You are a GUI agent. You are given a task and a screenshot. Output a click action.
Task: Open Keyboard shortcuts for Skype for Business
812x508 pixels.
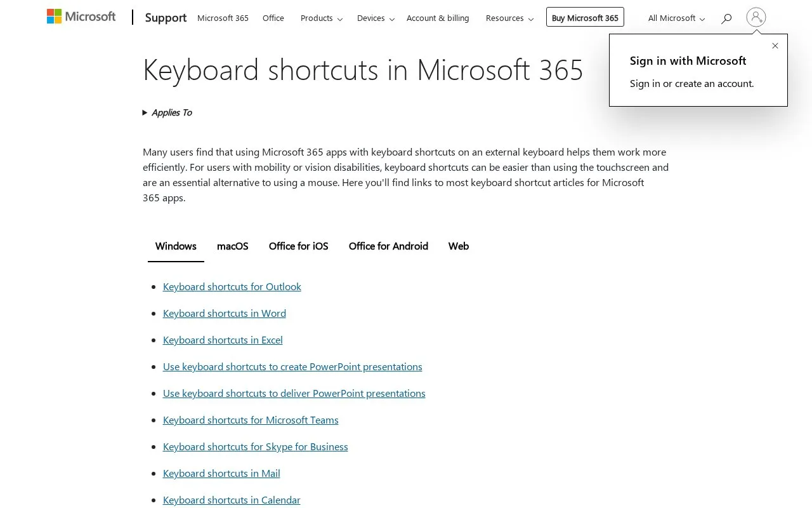(x=256, y=446)
